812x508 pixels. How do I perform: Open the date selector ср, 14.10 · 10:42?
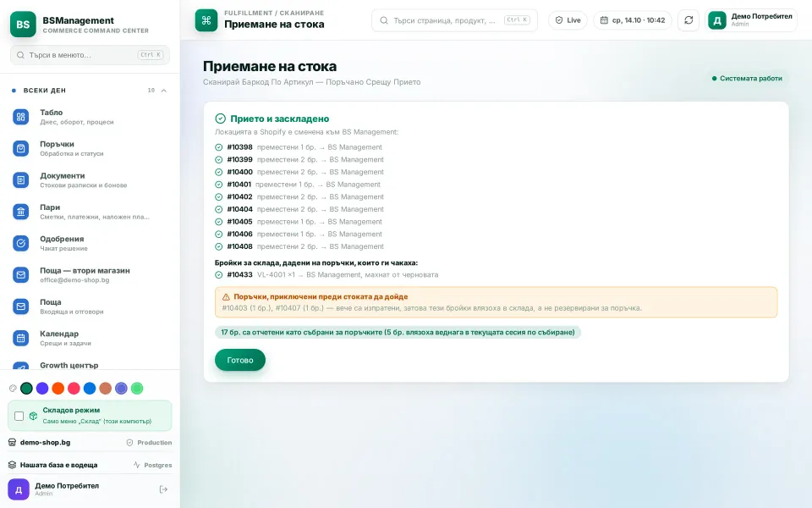click(x=633, y=20)
